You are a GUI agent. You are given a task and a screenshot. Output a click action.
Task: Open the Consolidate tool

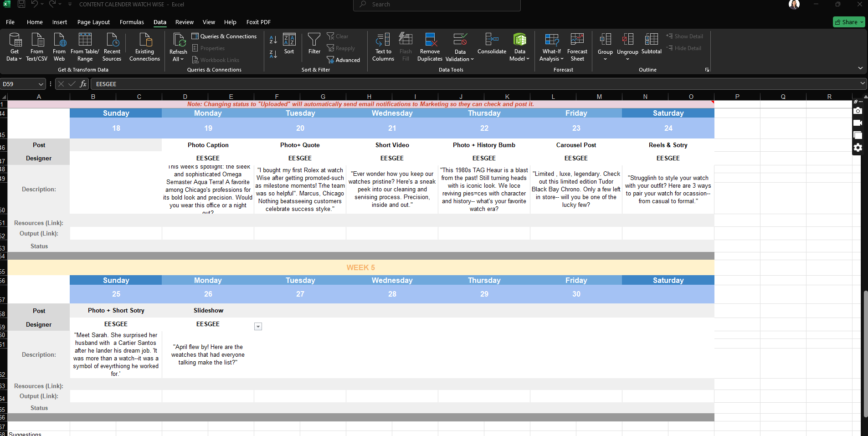point(492,44)
